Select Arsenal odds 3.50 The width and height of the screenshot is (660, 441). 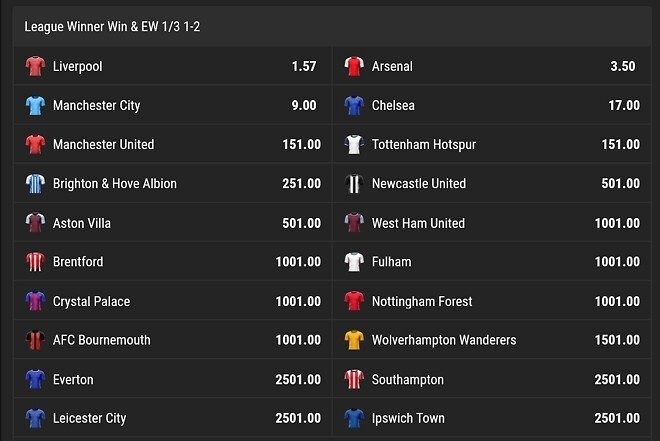623,66
